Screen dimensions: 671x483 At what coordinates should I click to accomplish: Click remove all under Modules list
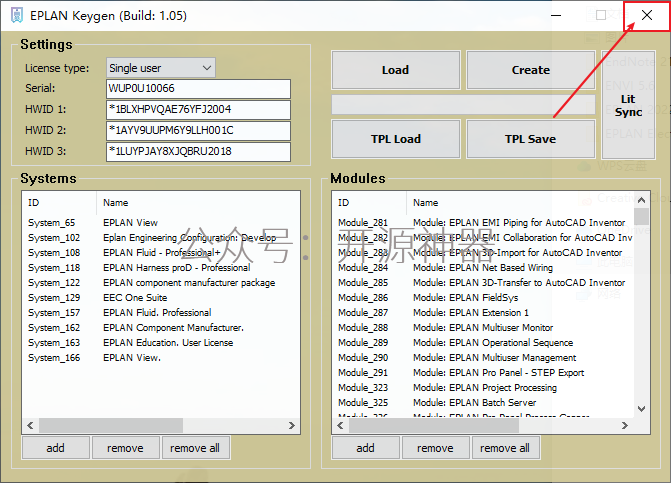505,448
